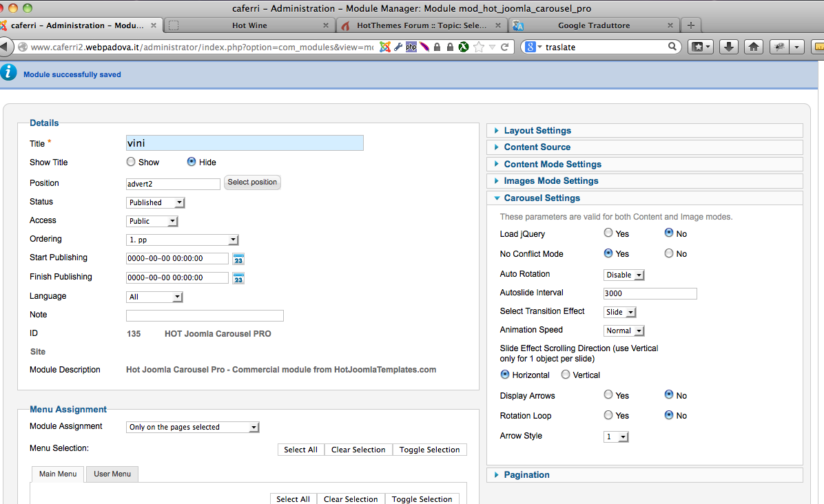The image size is (824, 504).
Task: Click the Autoslide Interval field
Action: [650, 293]
